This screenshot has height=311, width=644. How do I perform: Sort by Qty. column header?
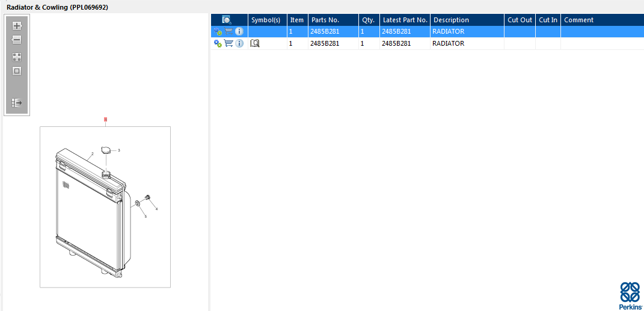coord(368,20)
